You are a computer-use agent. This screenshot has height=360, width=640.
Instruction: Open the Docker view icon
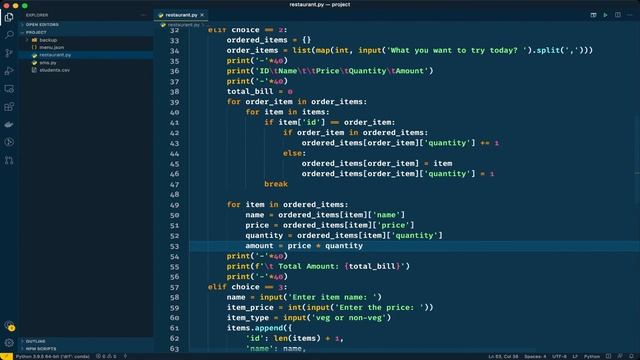9,124
